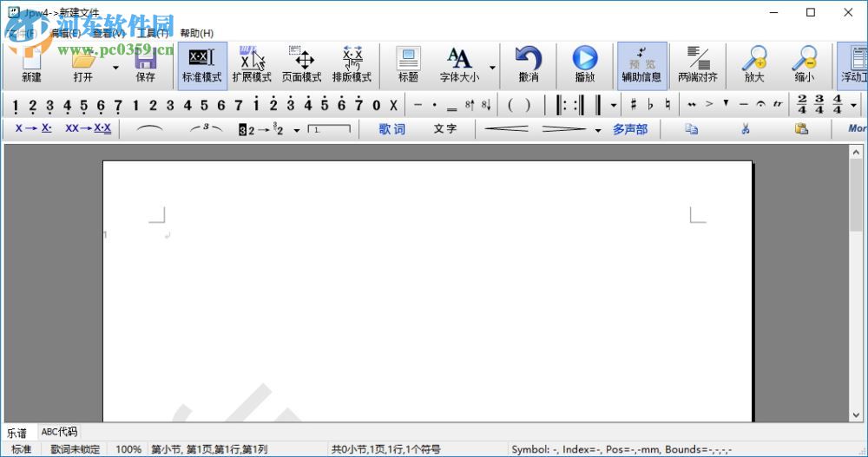Viewport: 868px width, 457px height.
Task: Insert middle-octave note 3
Action: 170,105
